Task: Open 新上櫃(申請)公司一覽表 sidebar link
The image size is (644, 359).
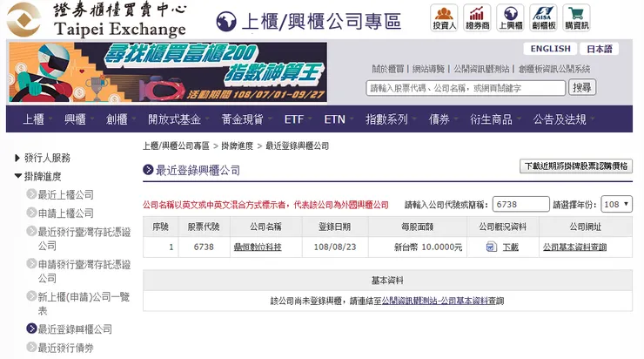Action: (x=84, y=303)
